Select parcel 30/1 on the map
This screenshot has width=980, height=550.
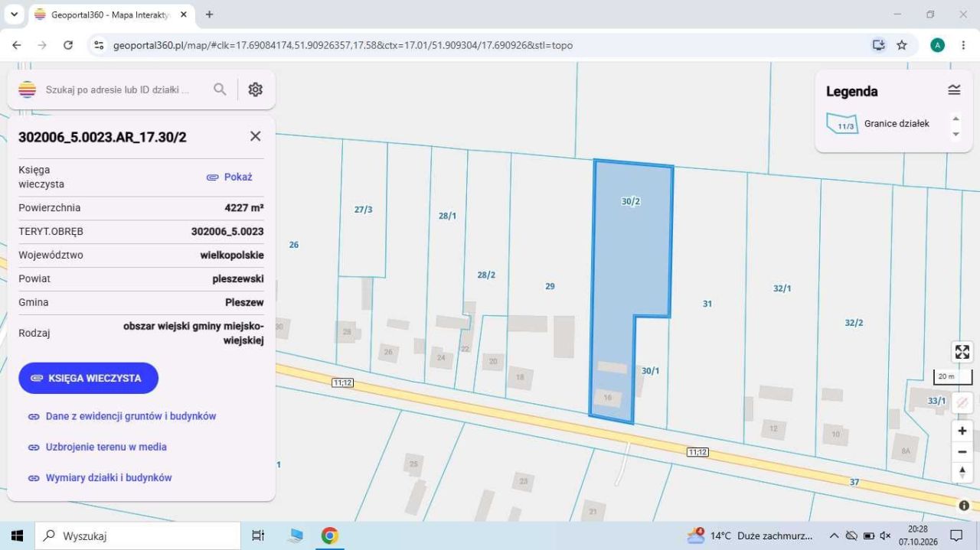coord(651,371)
